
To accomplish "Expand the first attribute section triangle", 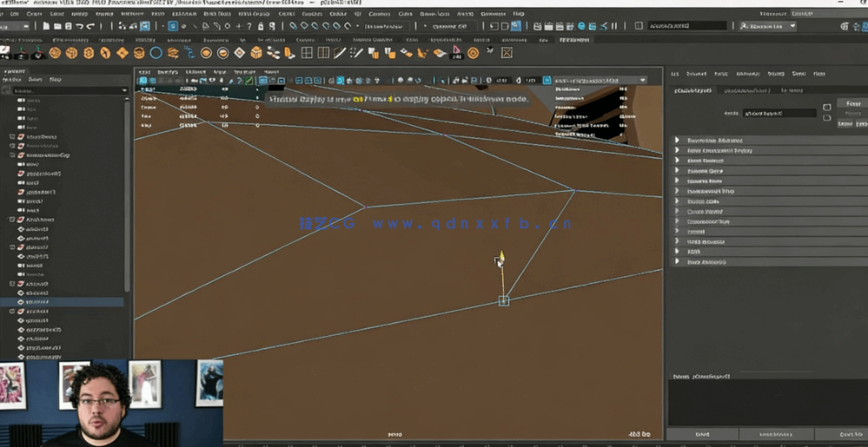I will click(678, 140).
